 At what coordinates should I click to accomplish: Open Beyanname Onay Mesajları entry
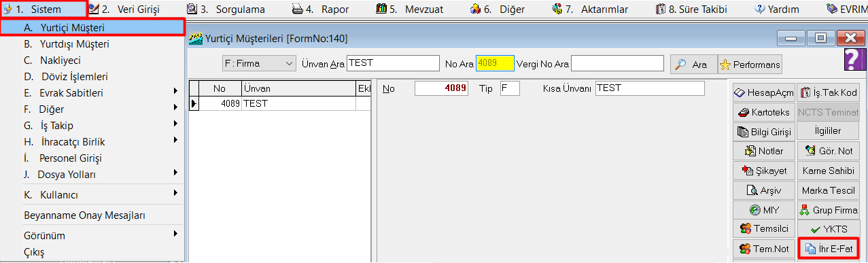pyautogui.click(x=92, y=215)
